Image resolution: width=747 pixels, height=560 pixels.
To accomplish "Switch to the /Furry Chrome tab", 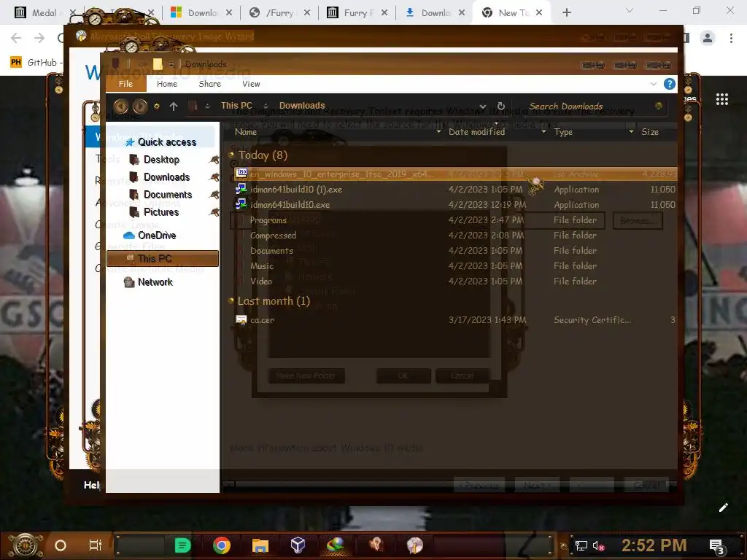I will click(x=280, y=13).
